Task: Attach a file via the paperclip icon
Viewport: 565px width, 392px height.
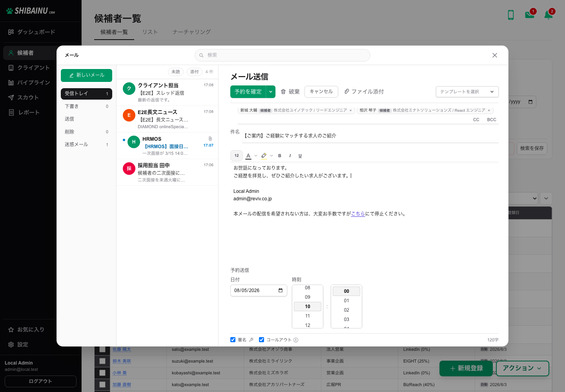Action: (364, 92)
